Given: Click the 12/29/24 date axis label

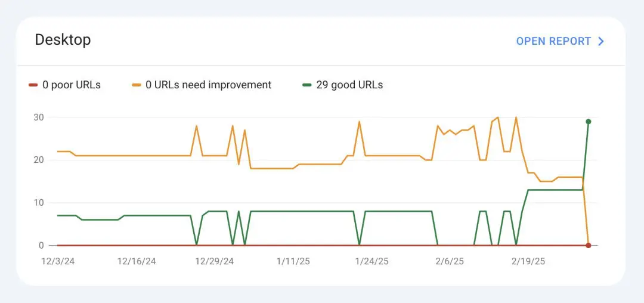Looking at the screenshot, I should (215, 261).
